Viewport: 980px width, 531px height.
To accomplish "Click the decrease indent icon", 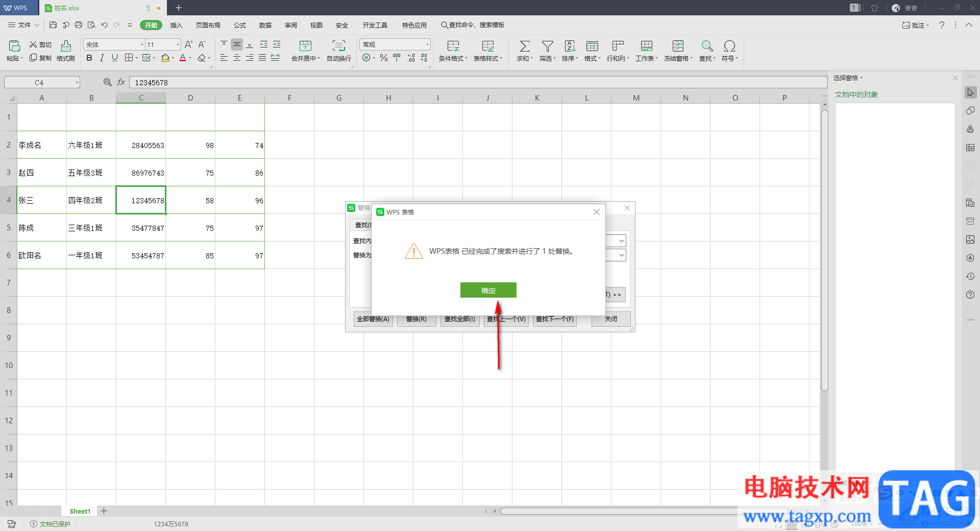I will [264, 44].
